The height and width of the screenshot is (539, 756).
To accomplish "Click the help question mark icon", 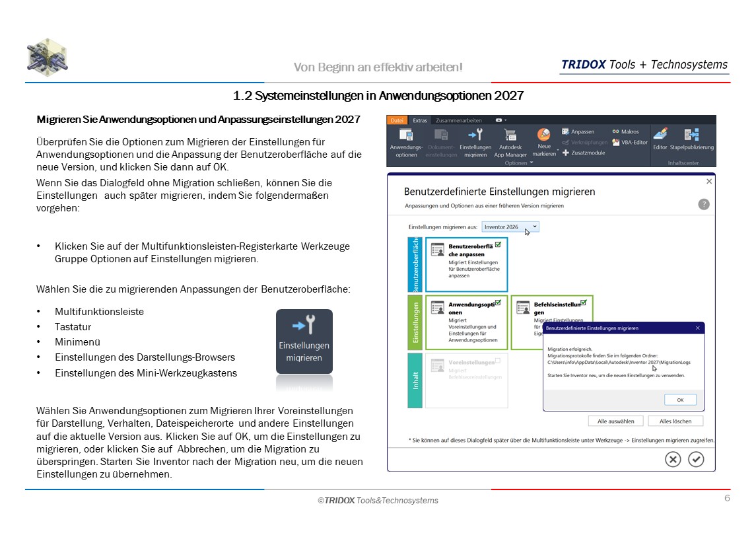I will [704, 204].
